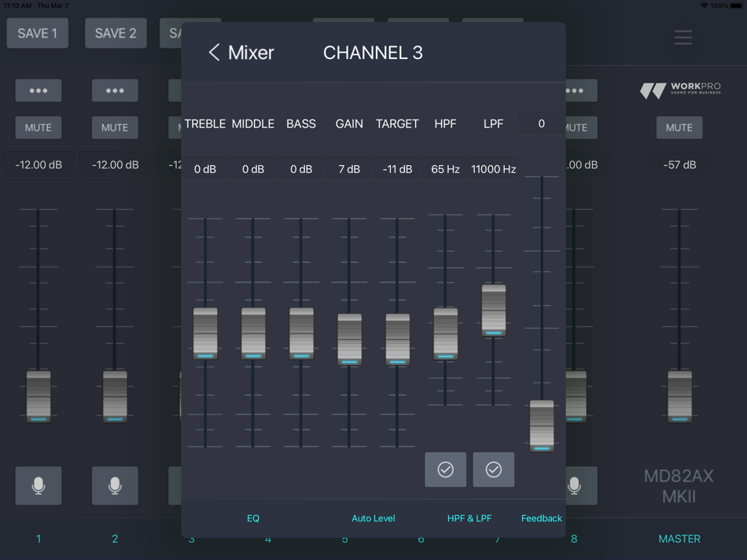Image resolution: width=747 pixels, height=560 pixels.
Task: Click the Gain 7 dB value
Action: point(349,169)
